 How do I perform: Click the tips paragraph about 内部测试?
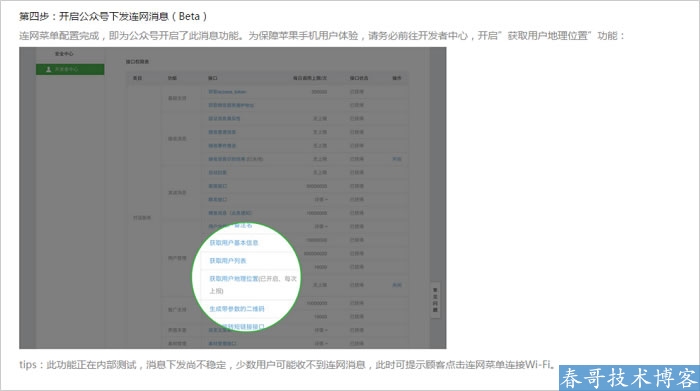pyautogui.click(x=288, y=365)
